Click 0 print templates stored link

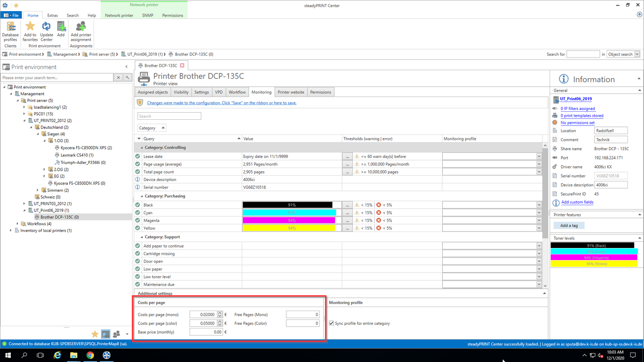582,116
